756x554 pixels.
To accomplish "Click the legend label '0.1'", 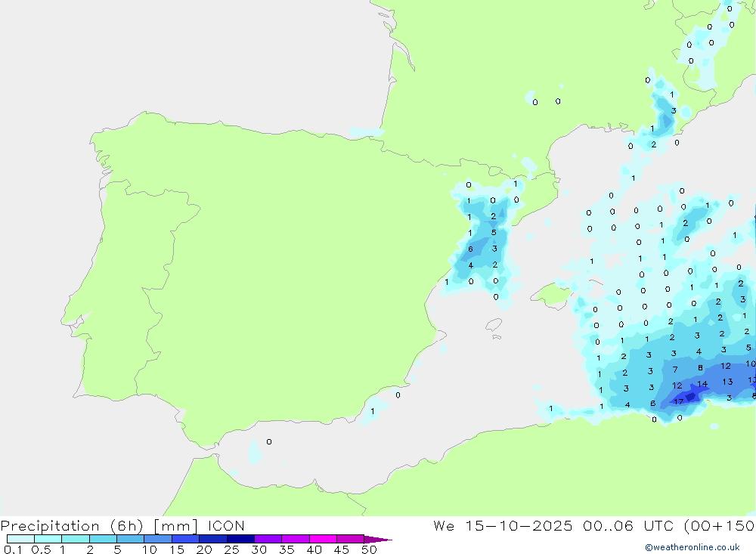I will (13, 549).
